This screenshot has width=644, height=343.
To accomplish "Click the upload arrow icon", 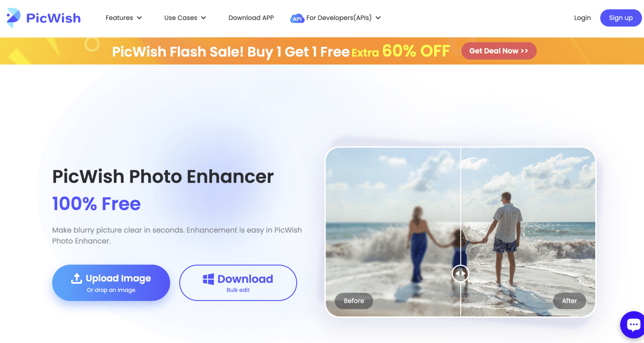I will click(x=76, y=278).
